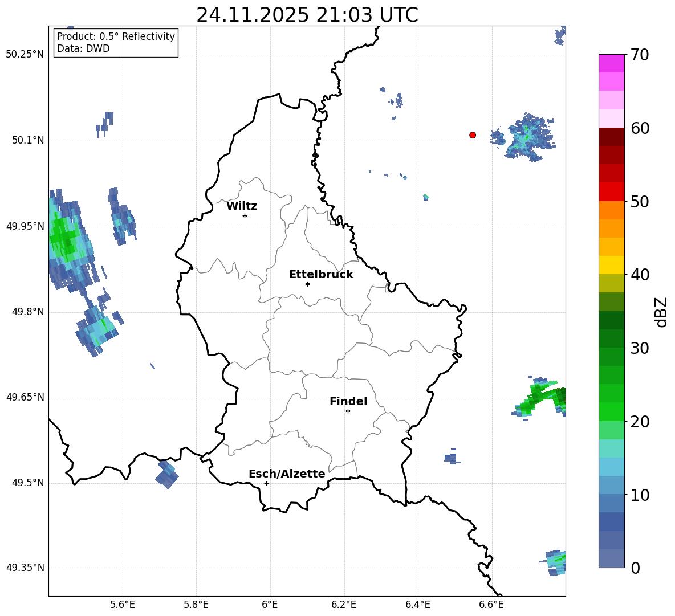
Task: Click the dBZ colorbar axis label
Action: pos(661,312)
